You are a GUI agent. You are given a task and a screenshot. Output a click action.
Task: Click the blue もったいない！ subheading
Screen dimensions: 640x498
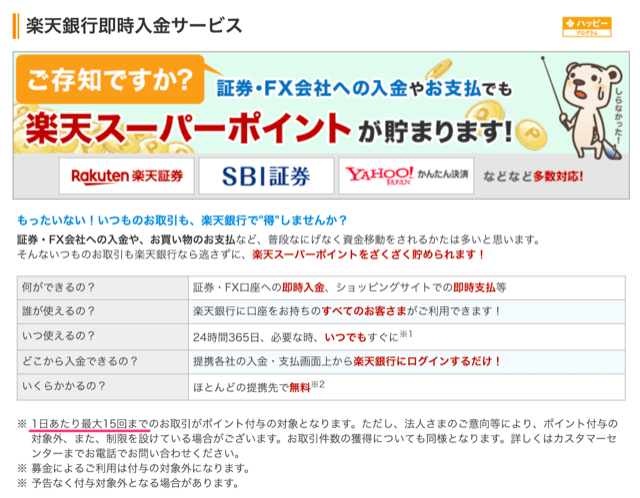(x=182, y=220)
